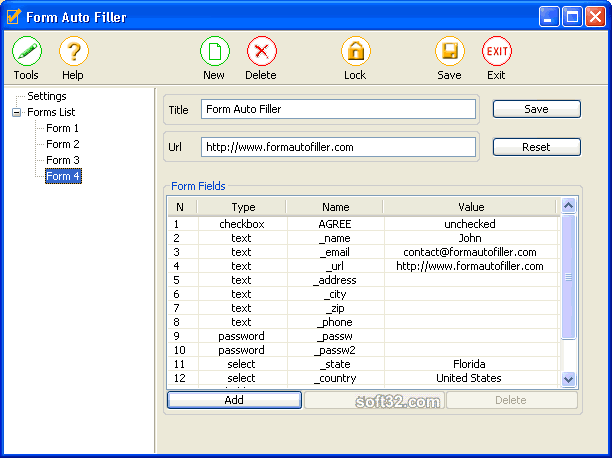612x458 pixels.
Task: Click the _phone name cell
Action: click(x=335, y=323)
